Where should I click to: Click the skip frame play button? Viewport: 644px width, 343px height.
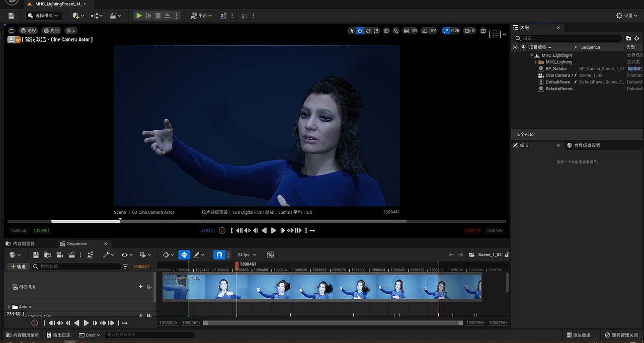pos(148,16)
